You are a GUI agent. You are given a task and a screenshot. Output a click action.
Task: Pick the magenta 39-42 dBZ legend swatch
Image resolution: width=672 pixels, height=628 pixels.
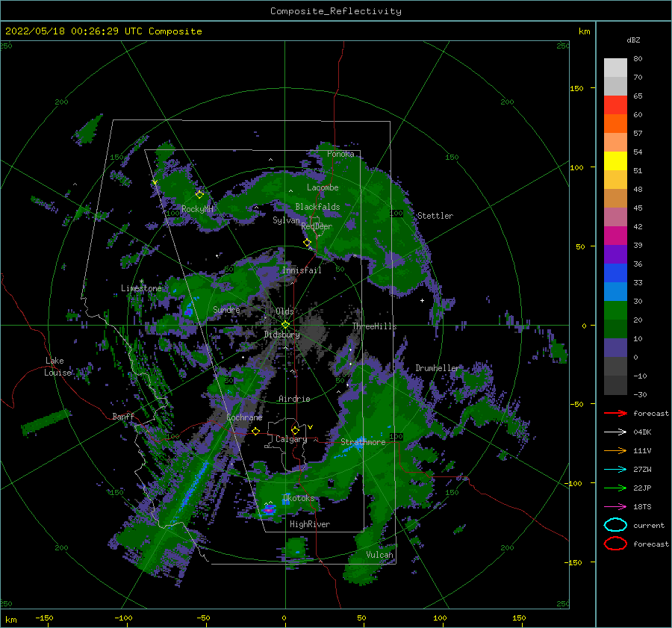(x=615, y=236)
